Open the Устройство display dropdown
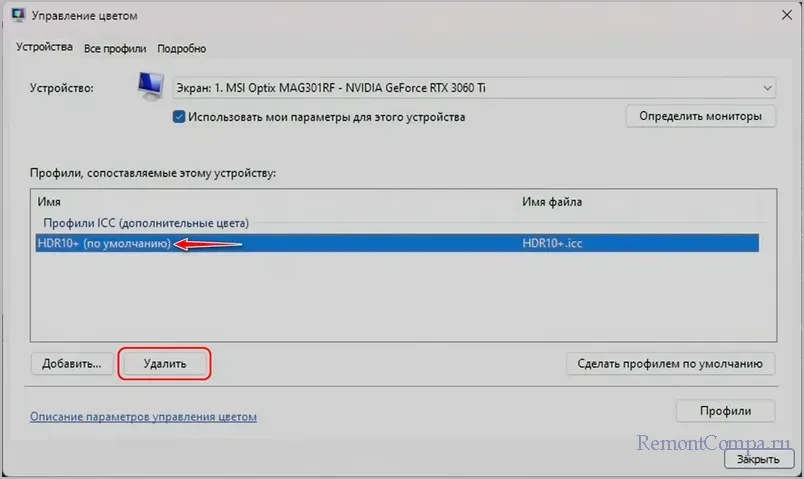The image size is (804, 479). (x=474, y=88)
